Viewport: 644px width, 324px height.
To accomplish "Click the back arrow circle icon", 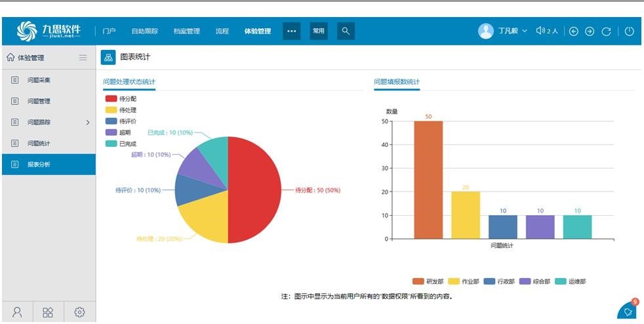I will tap(574, 31).
